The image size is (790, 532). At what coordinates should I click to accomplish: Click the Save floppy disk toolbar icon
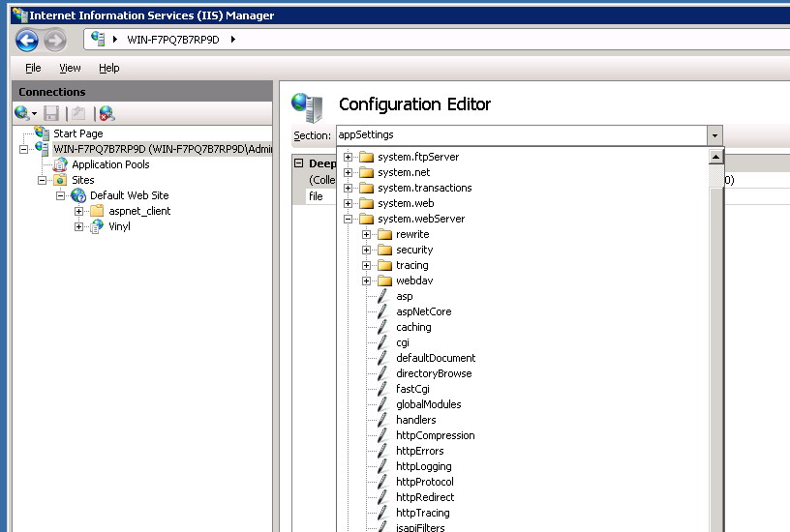coord(51,113)
